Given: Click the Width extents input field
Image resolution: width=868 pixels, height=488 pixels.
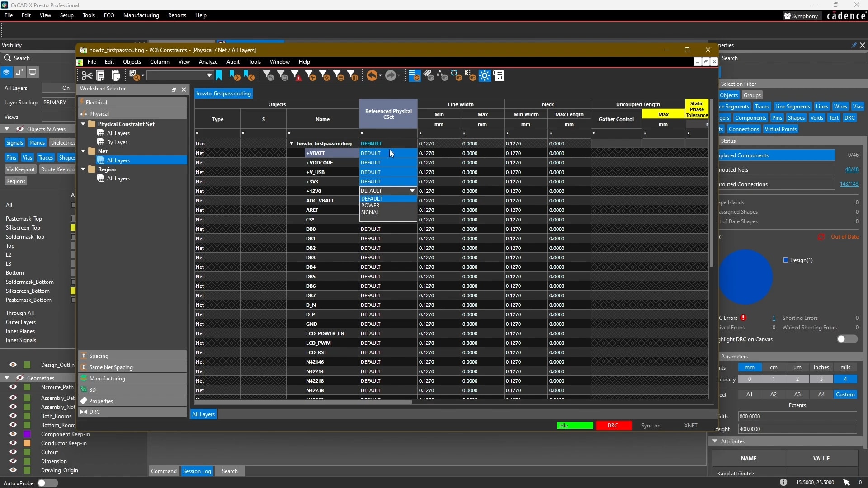Looking at the screenshot, I should 797,417.
